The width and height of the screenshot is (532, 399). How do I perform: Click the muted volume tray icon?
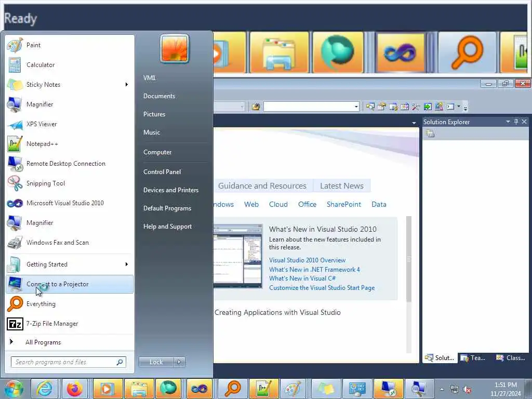click(x=467, y=390)
